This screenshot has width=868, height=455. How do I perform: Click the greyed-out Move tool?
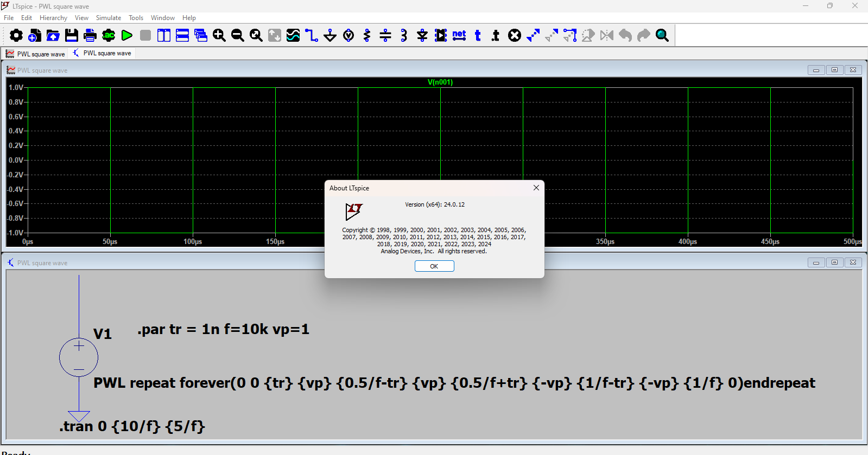point(552,35)
